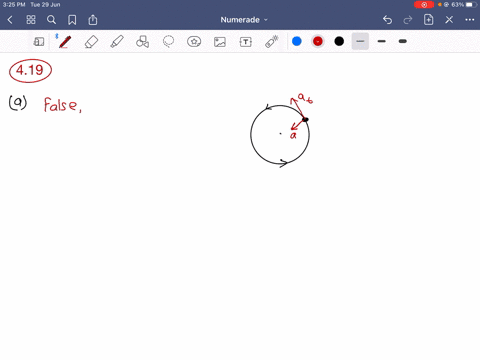The image size is (480, 360).
Task: Tap the black dot on the circle
Action: coord(305,119)
